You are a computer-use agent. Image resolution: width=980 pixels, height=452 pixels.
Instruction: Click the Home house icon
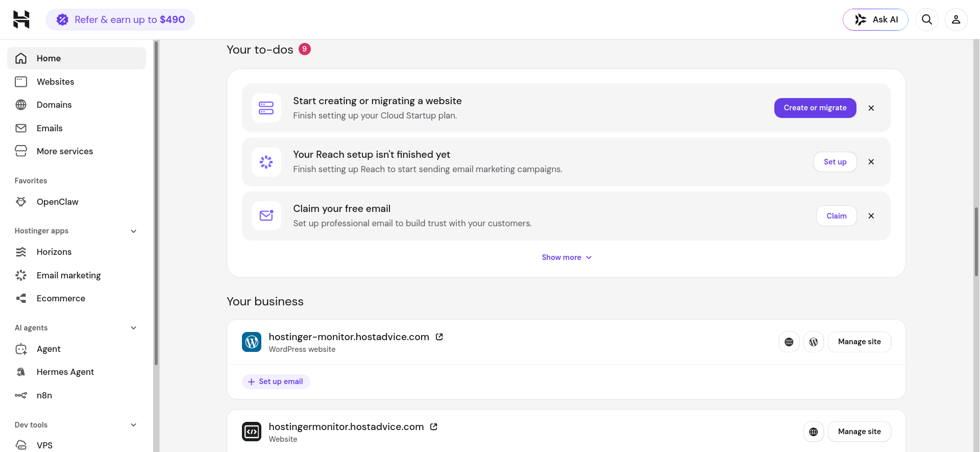pos(21,58)
